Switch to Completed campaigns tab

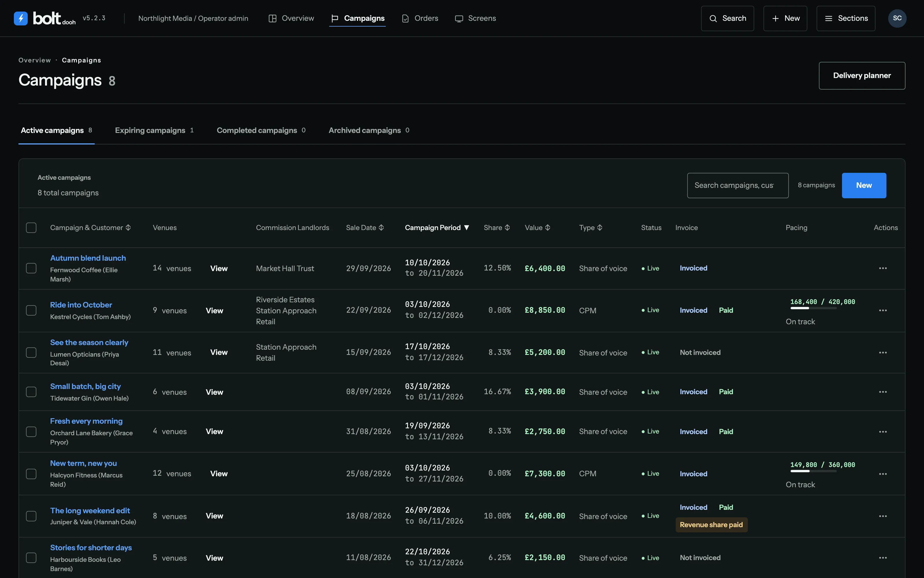(261, 130)
